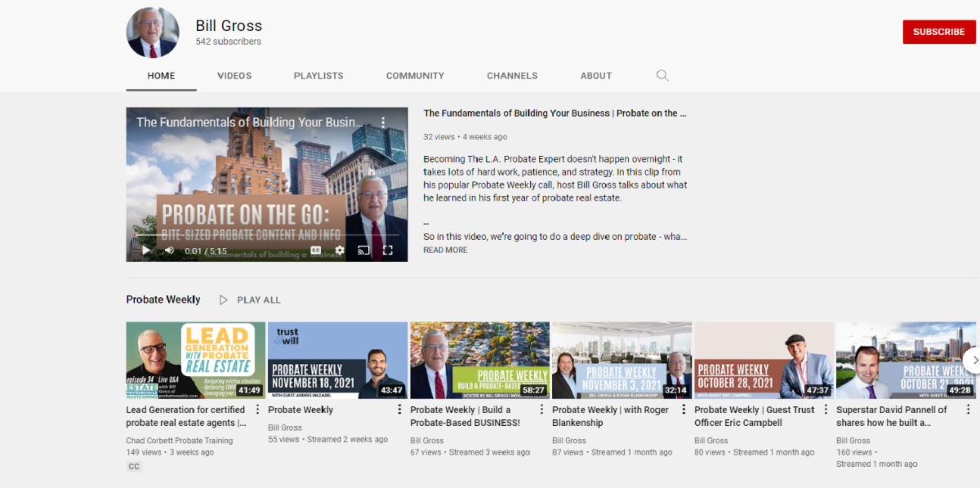980x488 pixels.
Task: Click the play button on featured video
Action: tap(145, 251)
